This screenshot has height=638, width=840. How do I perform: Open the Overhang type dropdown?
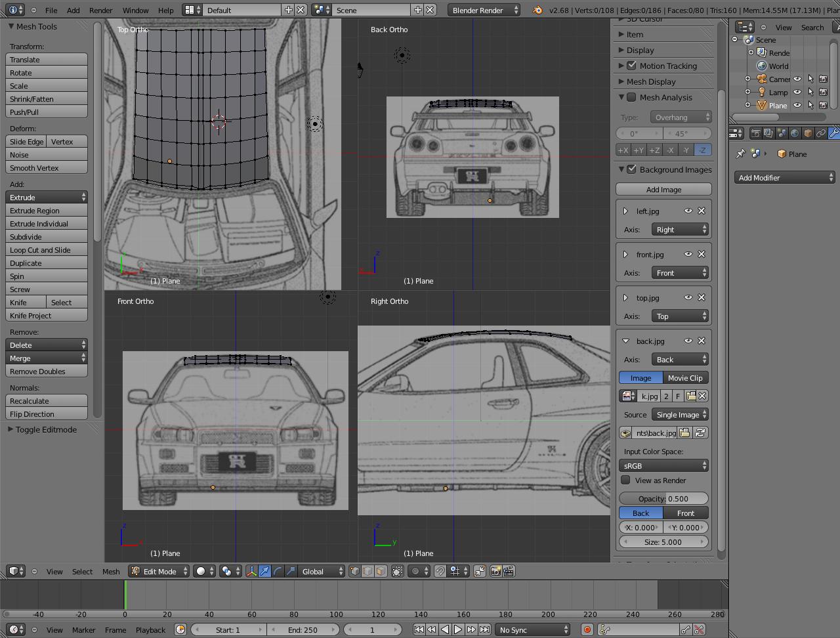(681, 117)
